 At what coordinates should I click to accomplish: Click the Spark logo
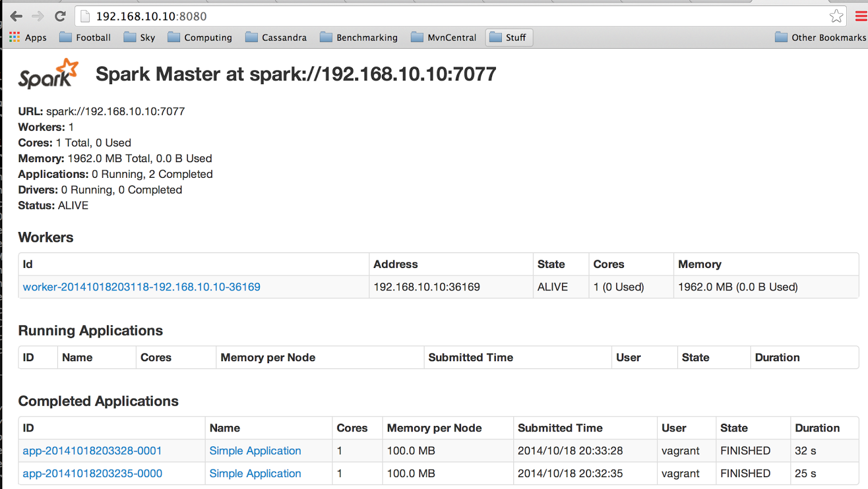point(48,74)
